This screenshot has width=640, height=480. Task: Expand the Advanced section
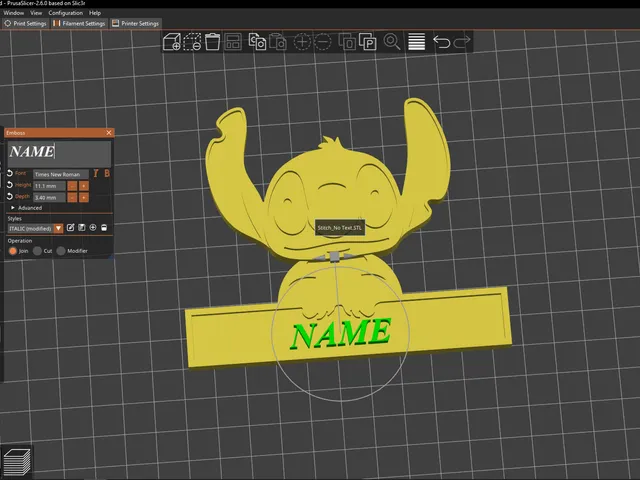coord(27,208)
